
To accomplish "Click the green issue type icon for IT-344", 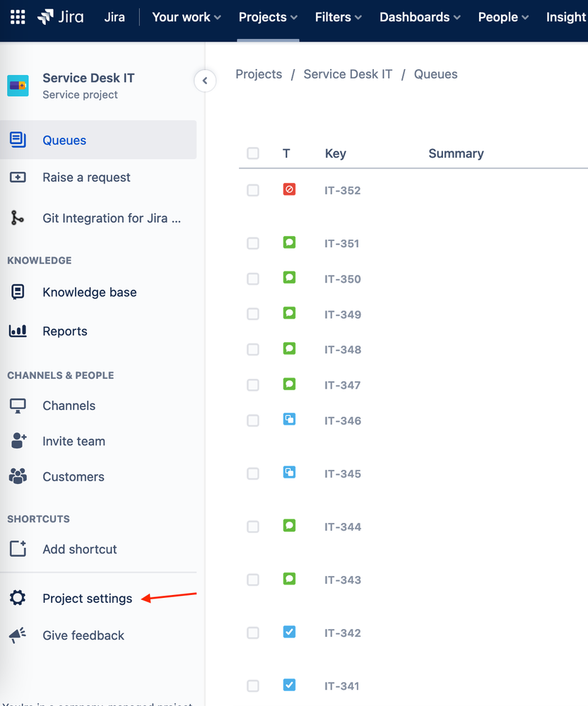I will (289, 526).
